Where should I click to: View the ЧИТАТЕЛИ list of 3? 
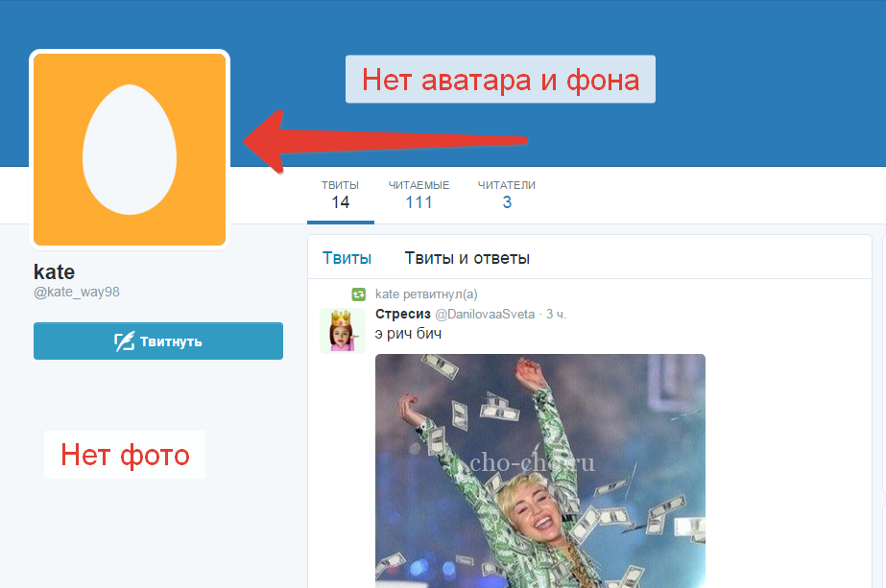coord(507,195)
